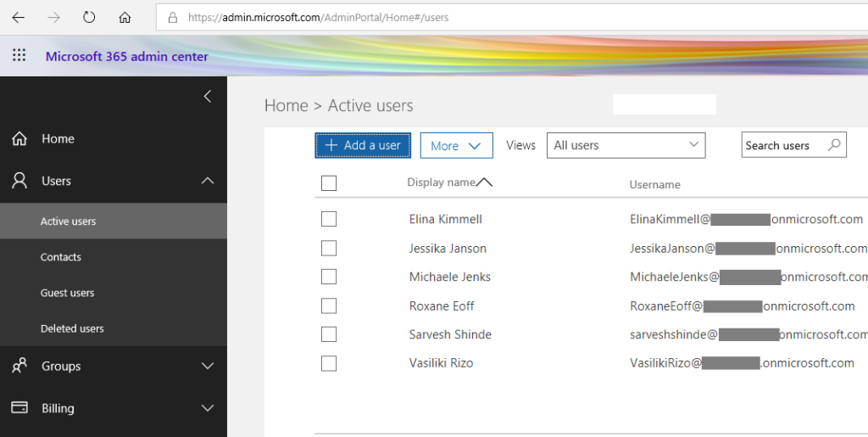Click the browser forward arrow
868x437 pixels.
pos(53,17)
